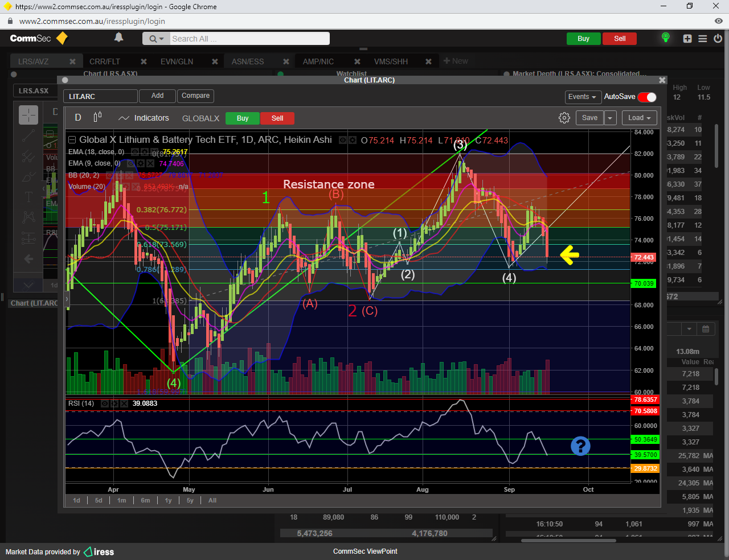Open settings gear for EMA 18 indicator
Screen dimensions: 729x560
(x=144, y=152)
